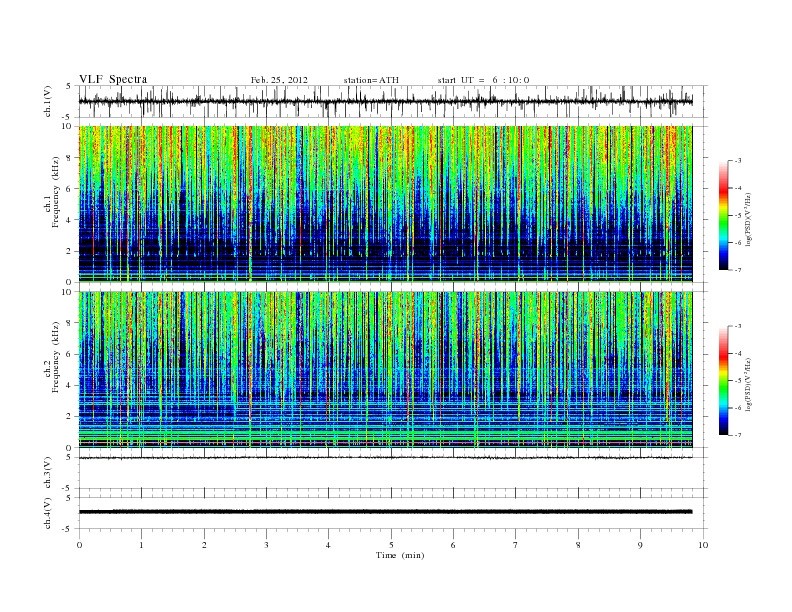
Task: Click the time axis tick label "5"
Action: point(391,545)
